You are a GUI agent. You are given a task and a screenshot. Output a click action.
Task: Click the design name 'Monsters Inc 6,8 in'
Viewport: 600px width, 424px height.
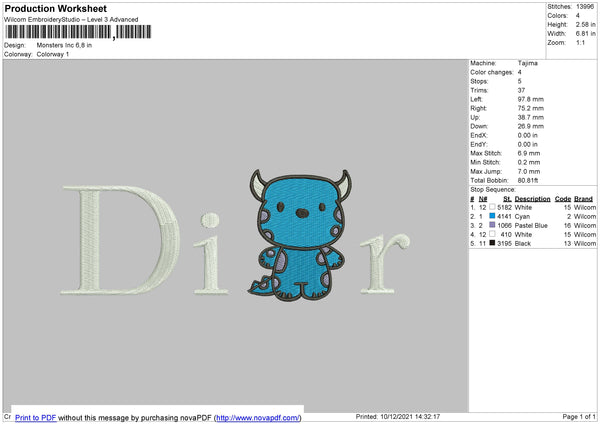coord(64,45)
